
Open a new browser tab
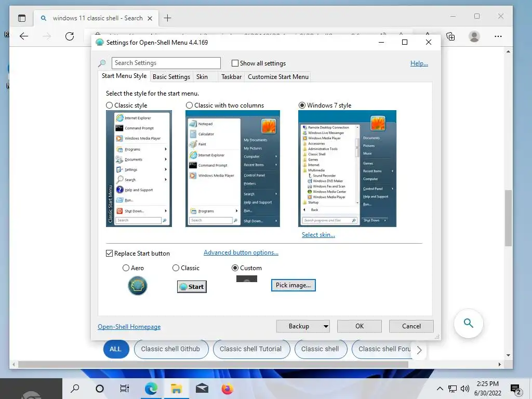(168, 18)
